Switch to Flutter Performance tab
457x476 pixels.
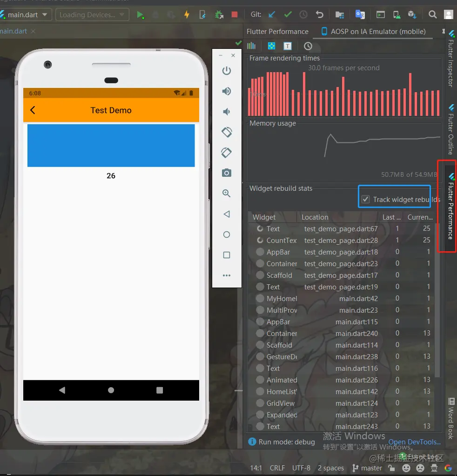click(x=277, y=32)
